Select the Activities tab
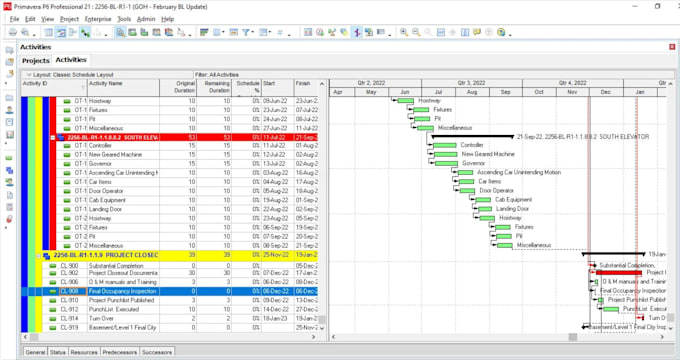The image size is (680, 360). click(x=71, y=60)
